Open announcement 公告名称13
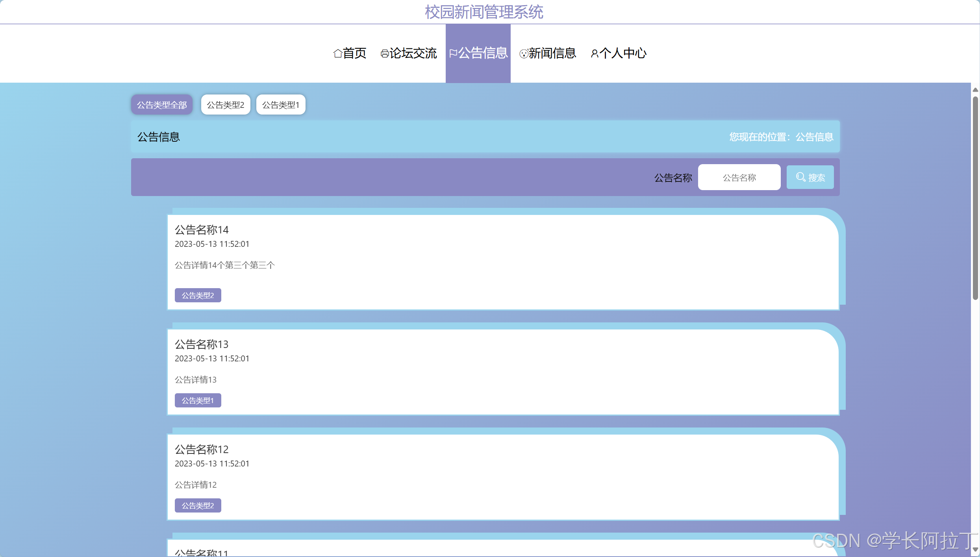Screen dimensions: 980x557 click(x=202, y=344)
